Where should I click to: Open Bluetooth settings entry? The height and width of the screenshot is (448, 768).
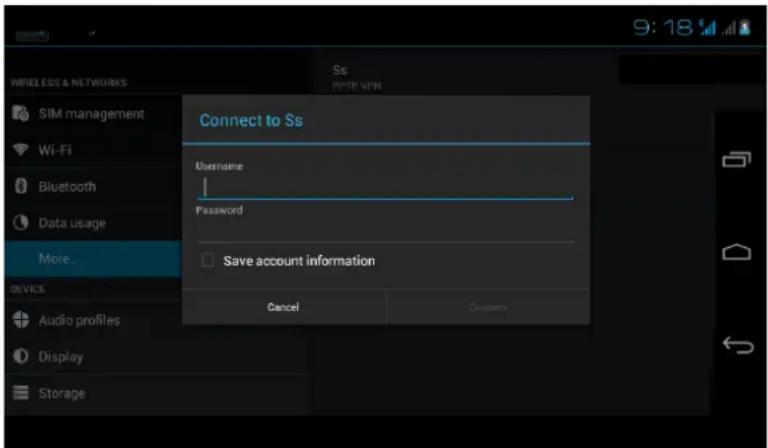(94, 187)
